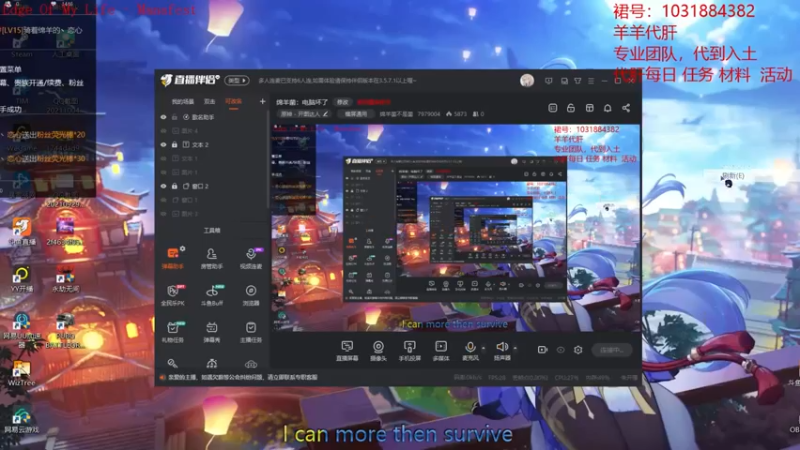Open the skin shirt icon in title bar
Image resolution: width=800 pixels, height=450 pixels.
(x=578, y=81)
